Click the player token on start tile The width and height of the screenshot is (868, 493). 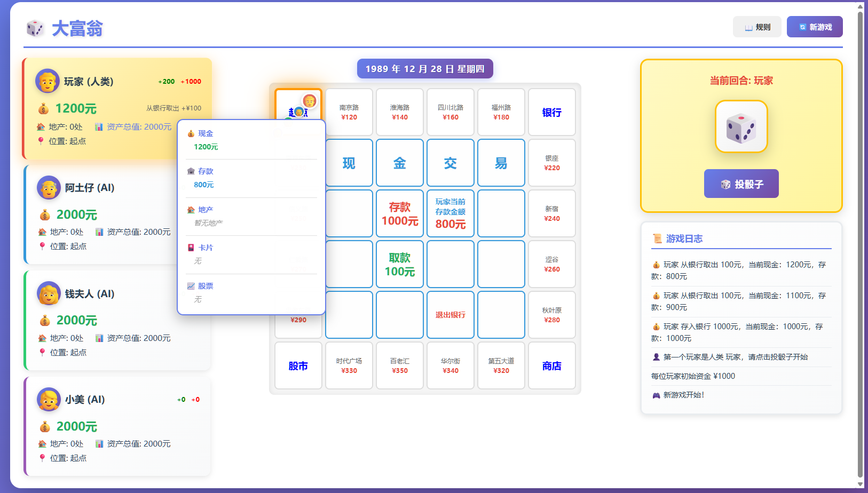[309, 100]
